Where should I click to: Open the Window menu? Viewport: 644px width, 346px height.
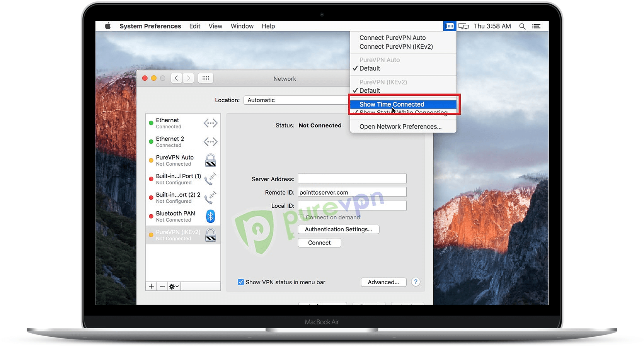click(242, 26)
